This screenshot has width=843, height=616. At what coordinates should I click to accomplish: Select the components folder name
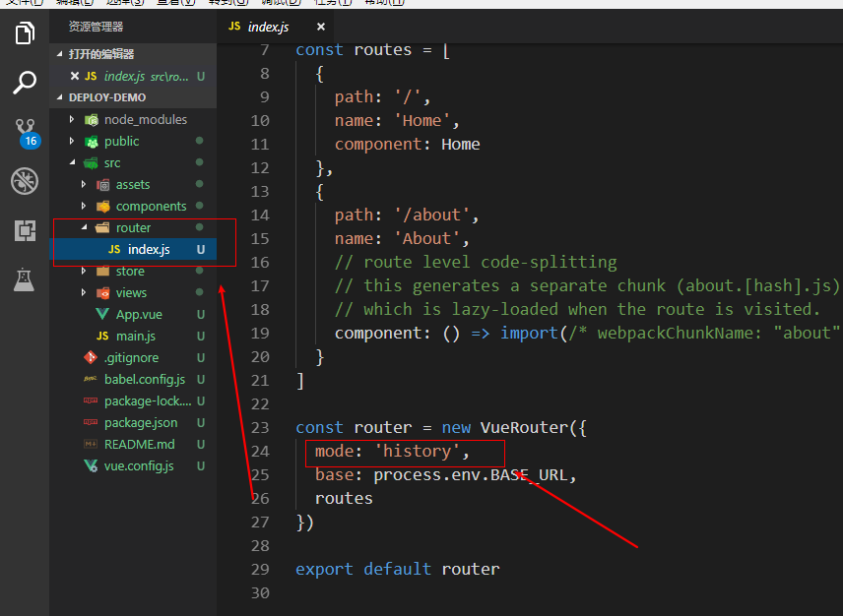(151, 207)
